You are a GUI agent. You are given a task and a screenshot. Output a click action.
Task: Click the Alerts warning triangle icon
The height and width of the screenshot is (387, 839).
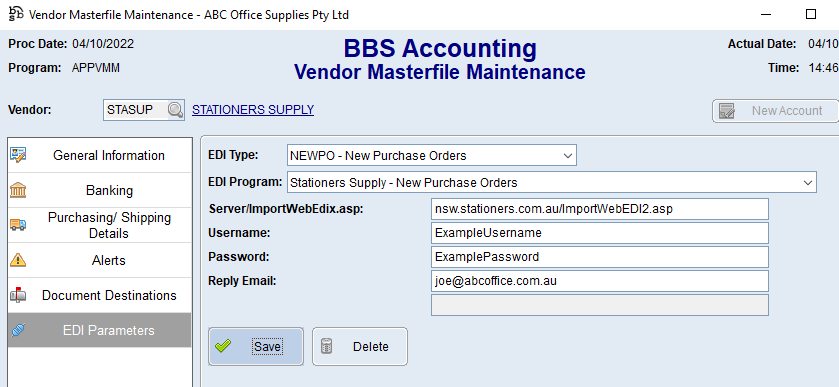(x=18, y=260)
